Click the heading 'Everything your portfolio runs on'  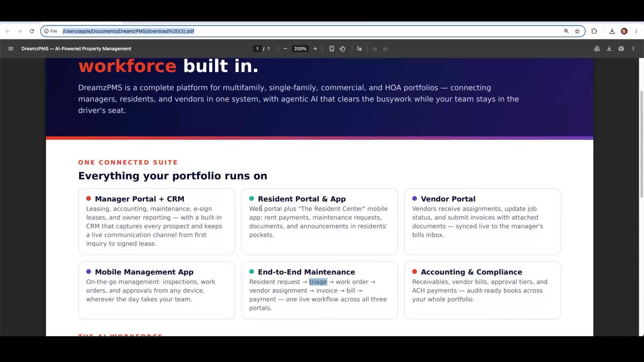[x=173, y=176]
